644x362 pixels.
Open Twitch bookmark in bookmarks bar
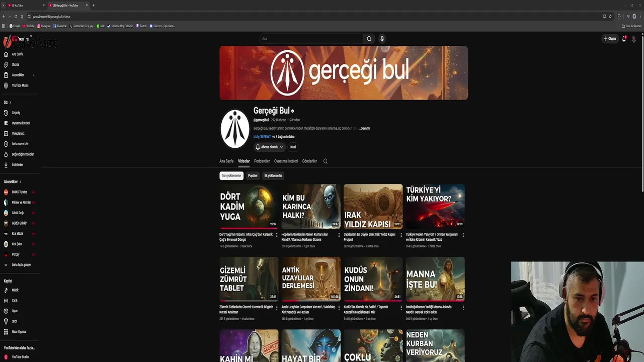[141, 26]
